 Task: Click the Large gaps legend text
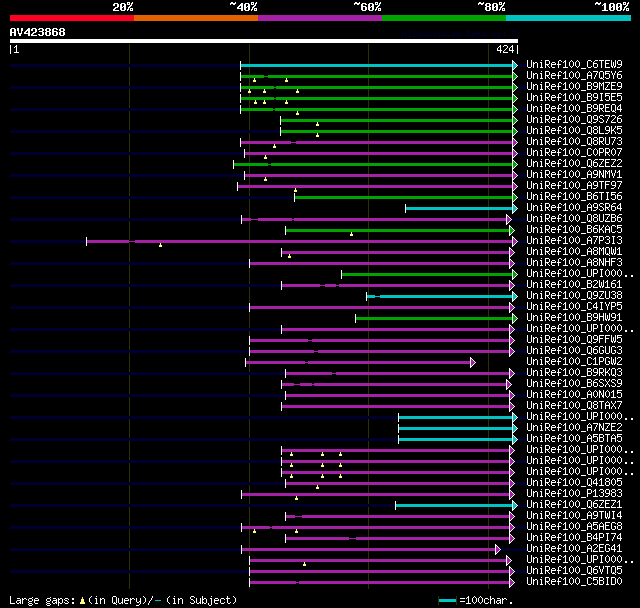pos(123,600)
